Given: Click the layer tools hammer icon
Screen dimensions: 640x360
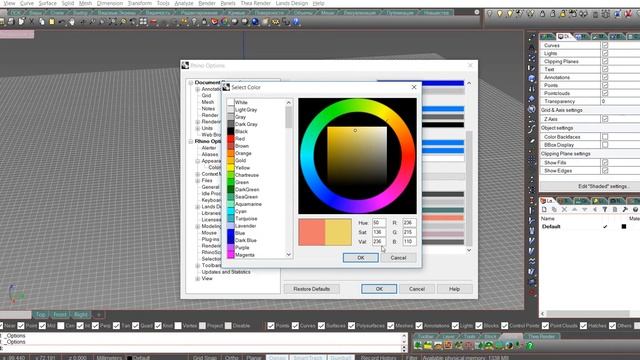Looking at the screenshot, I should (625, 209).
